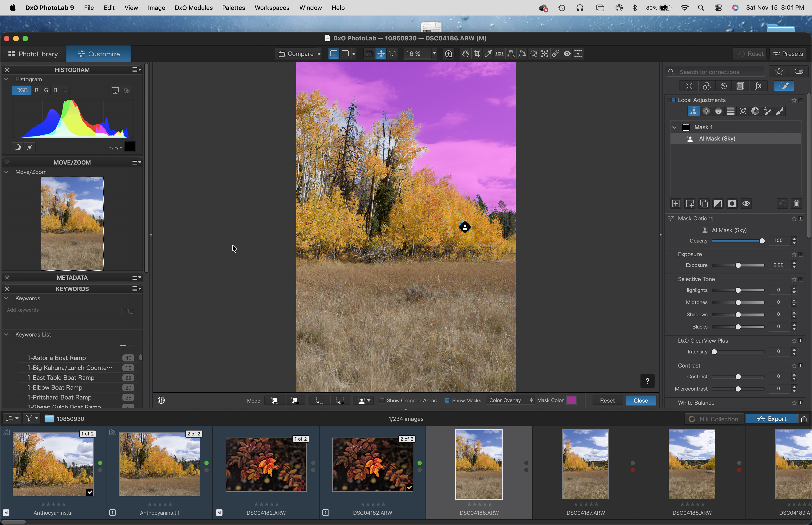Choose the Graduated Filter local adjustment tool
This screenshot has height=525, width=812.
click(x=730, y=111)
